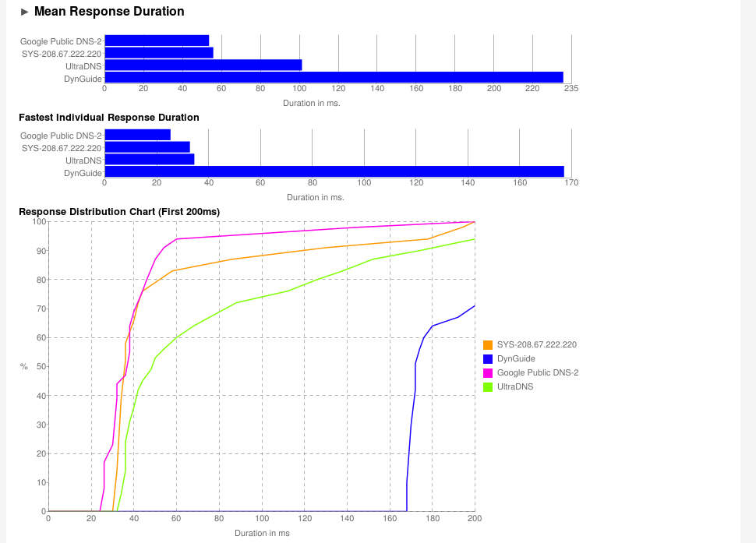Click blue DynGuide legend color swatch

(488, 358)
